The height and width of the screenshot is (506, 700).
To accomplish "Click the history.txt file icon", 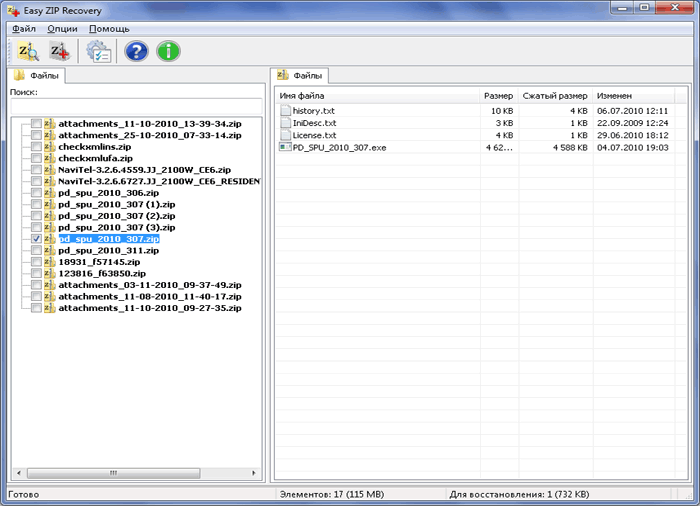I will (x=286, y=110).
